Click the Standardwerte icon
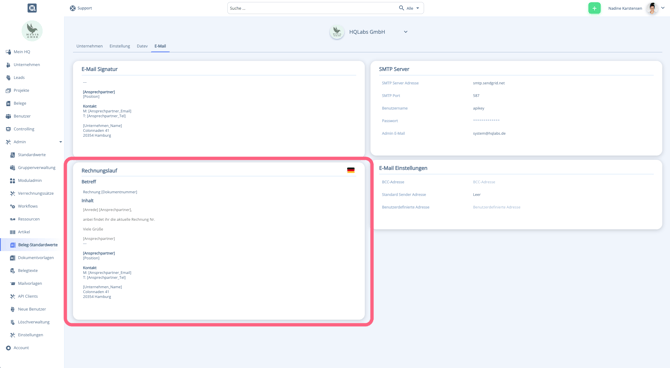The height and width of the screenshot is (368, 670). coord(12,155)
